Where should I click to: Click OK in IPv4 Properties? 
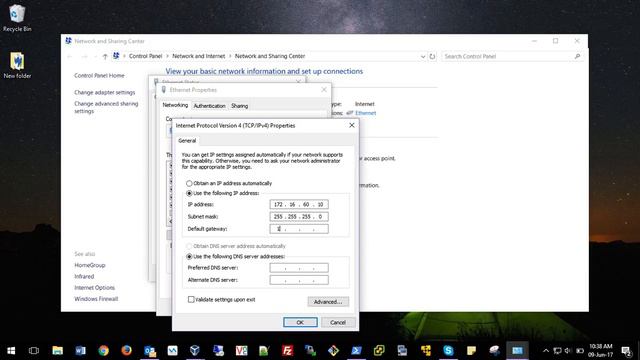[300, 322]
